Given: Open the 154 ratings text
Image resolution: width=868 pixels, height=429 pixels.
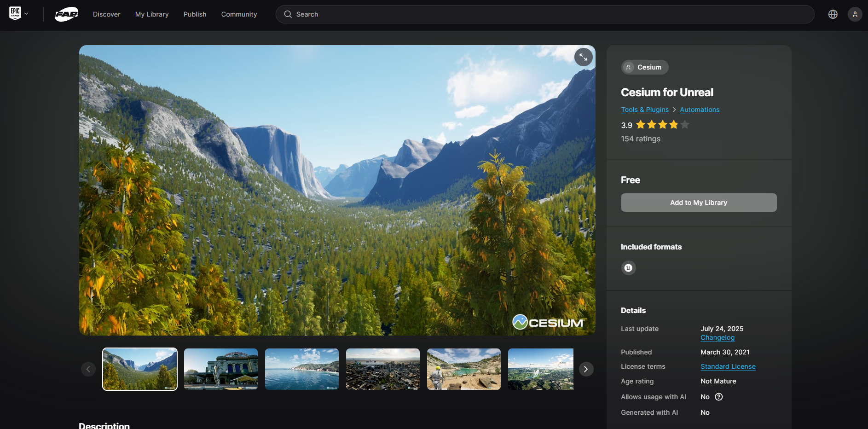Looking at the screenshot, I should (641, 139).
